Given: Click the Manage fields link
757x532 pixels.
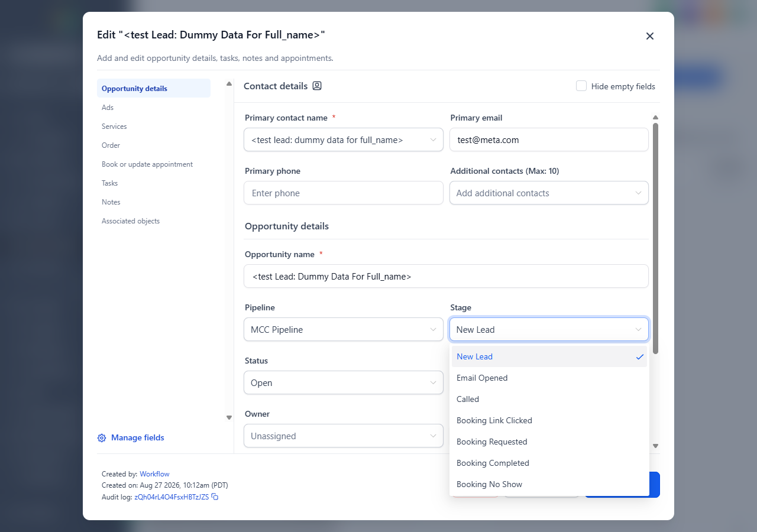Looking at the screenshot, I should coord(138,438).
